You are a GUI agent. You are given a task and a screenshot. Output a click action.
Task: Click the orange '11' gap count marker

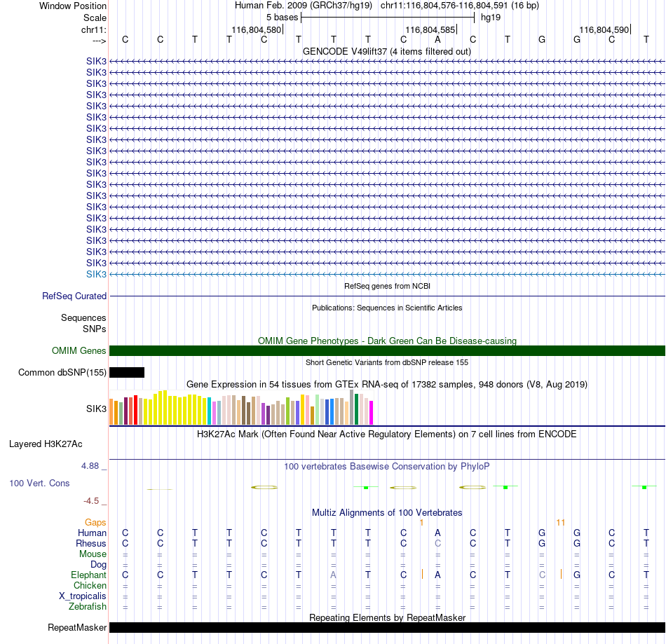click(x=561, y=523)
